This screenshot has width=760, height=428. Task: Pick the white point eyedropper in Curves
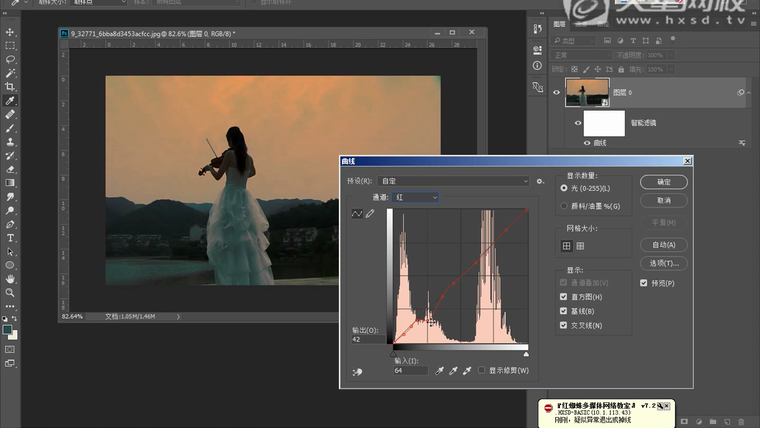pos(467,371)
